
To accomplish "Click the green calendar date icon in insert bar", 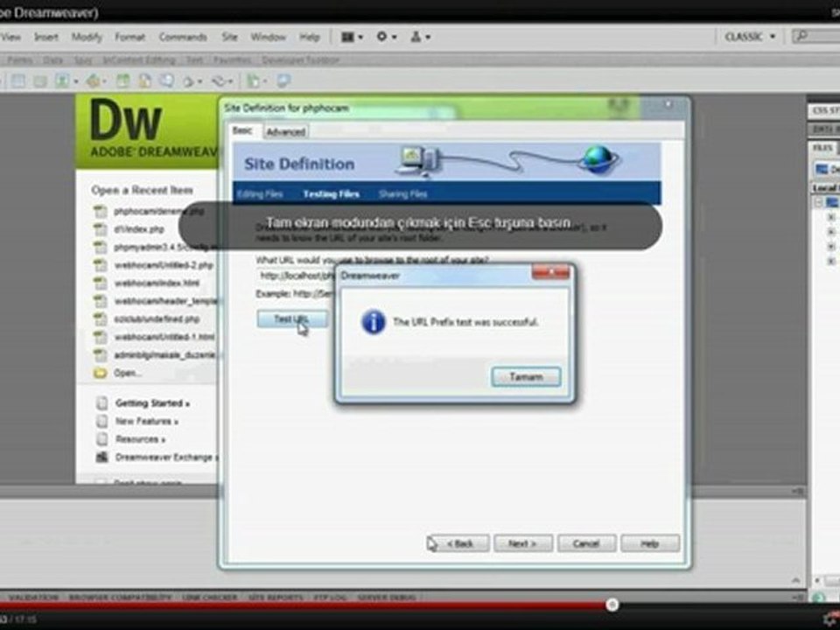I will tap(123, 80).
